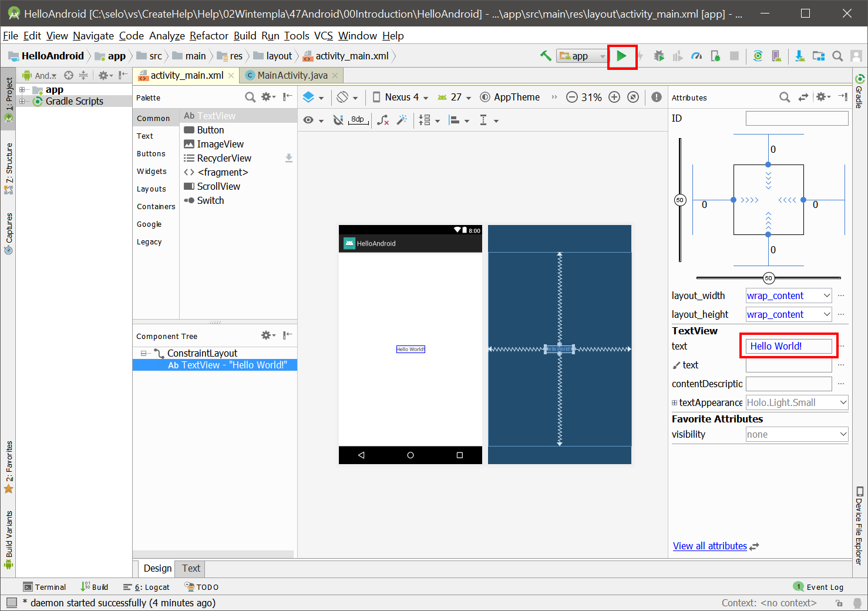The width and height of the screenshot is (868, 611).
Task: Toggle the Captures tool window
Action: point(8,233)
